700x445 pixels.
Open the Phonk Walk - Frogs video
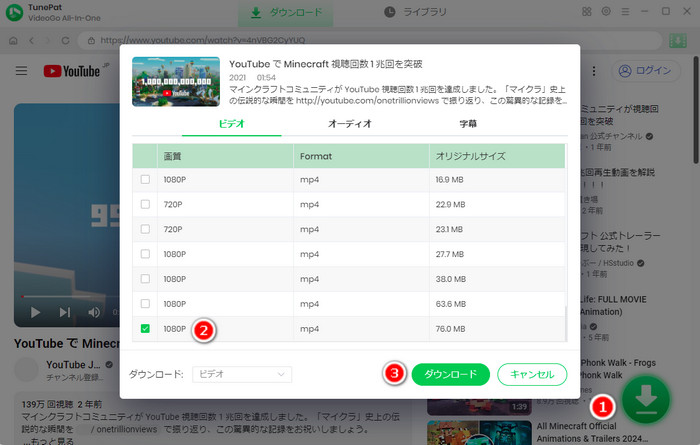tap(618, 369)
